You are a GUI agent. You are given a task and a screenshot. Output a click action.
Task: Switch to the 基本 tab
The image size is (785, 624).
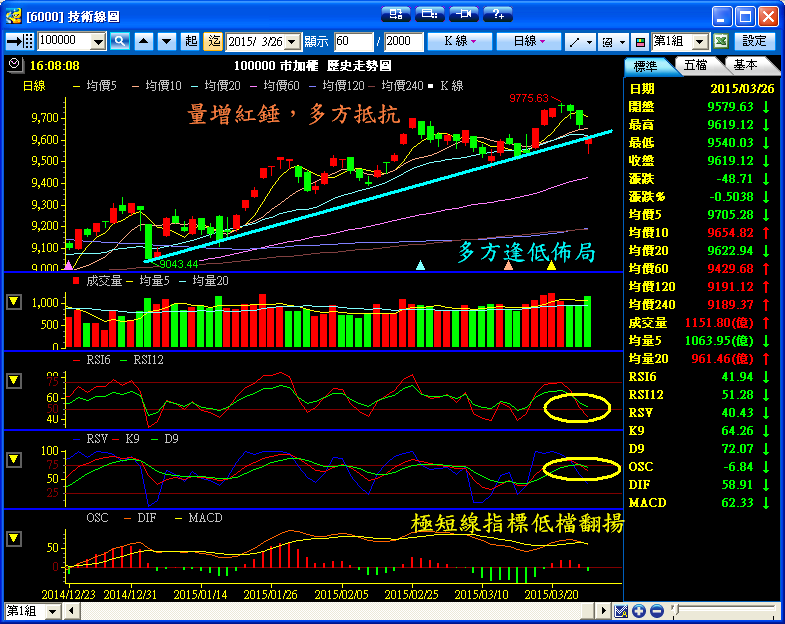745,65
